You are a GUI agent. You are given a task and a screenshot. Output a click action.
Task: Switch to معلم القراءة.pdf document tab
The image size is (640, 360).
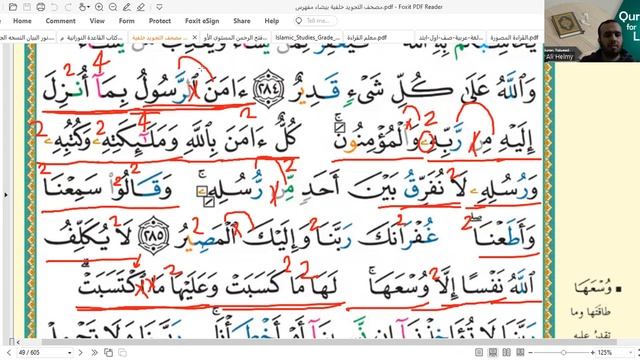pyautogui.click(x=367, y=37)
